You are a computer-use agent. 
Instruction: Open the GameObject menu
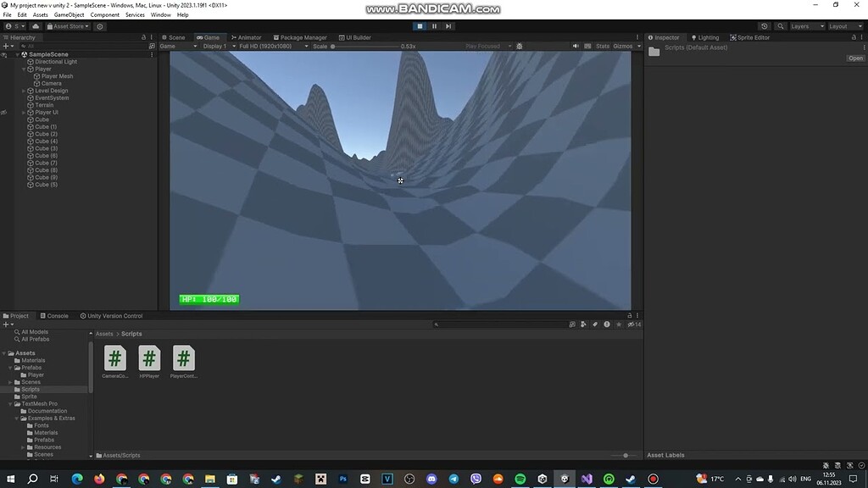[x=68, y=14]
